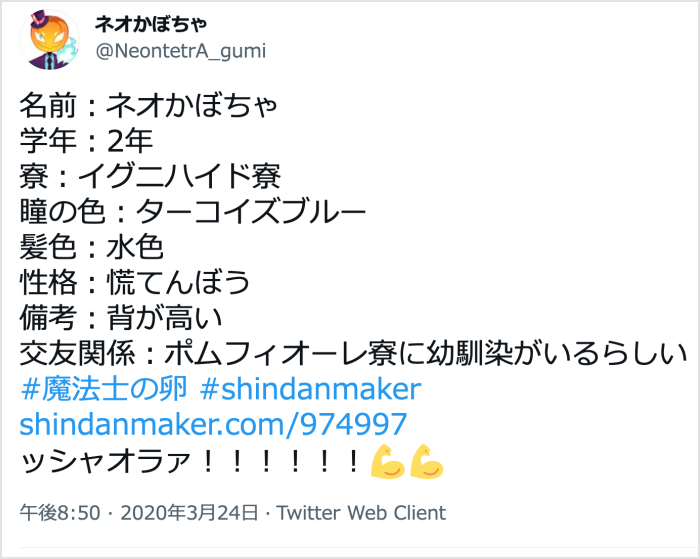Click the 髪色:水色 text line

[92, 246]
